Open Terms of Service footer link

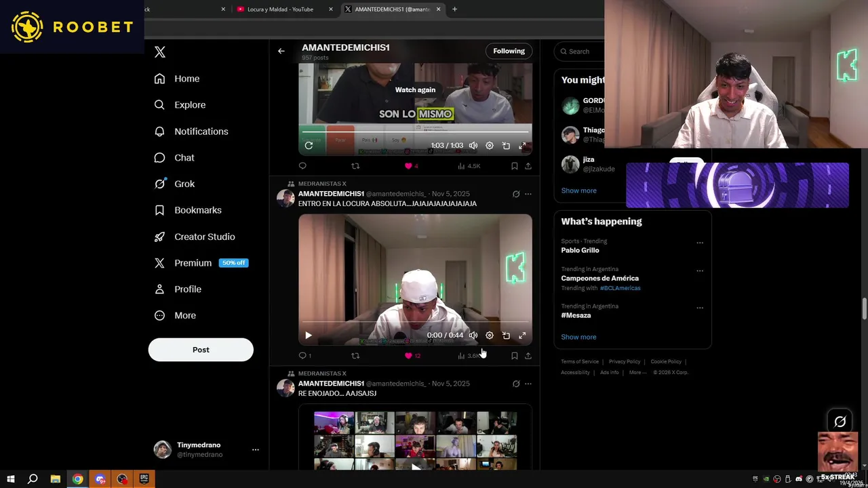pyautogui.click(x=580, y=362)
